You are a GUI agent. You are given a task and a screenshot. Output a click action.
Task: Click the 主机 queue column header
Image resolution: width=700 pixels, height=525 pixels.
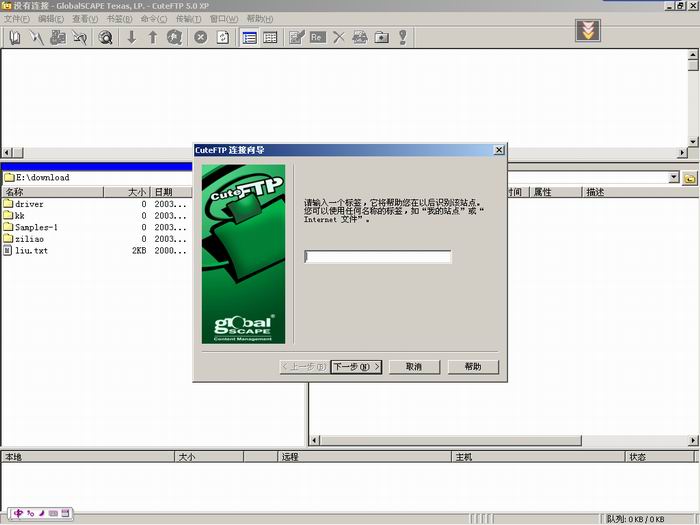tap(538, 457)
